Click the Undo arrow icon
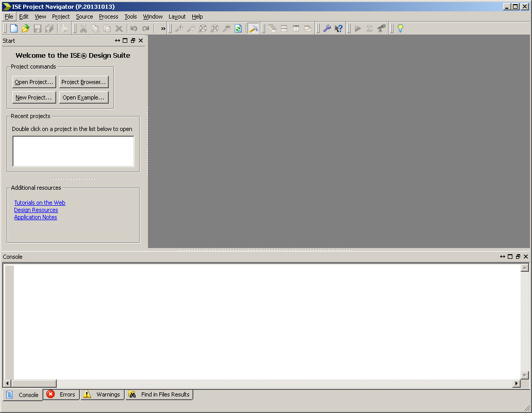 (x=134, y=28)
